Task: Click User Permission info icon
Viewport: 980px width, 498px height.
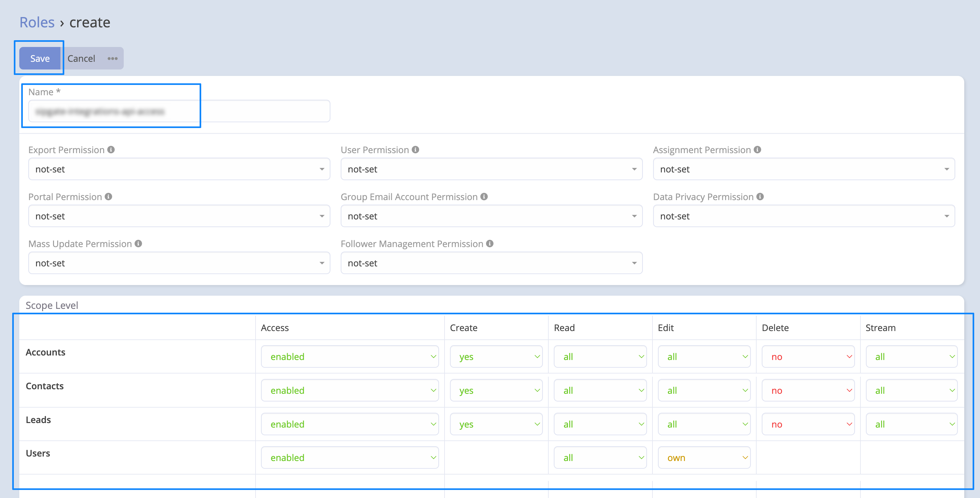Action: [x=416, y=150]
